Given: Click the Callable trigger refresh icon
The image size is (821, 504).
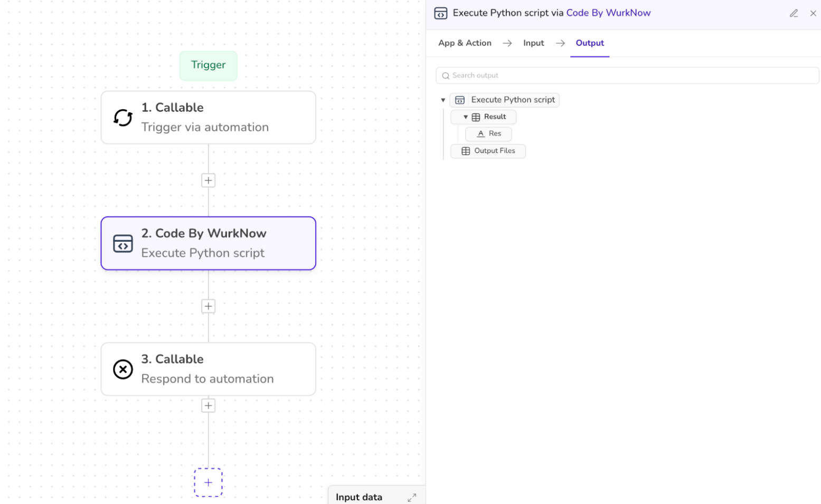Looking at the screenshot, I should 123,117.
